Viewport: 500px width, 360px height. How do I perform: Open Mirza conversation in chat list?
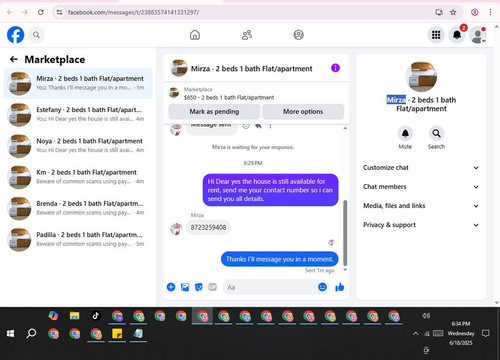click(x=78, y=83)
